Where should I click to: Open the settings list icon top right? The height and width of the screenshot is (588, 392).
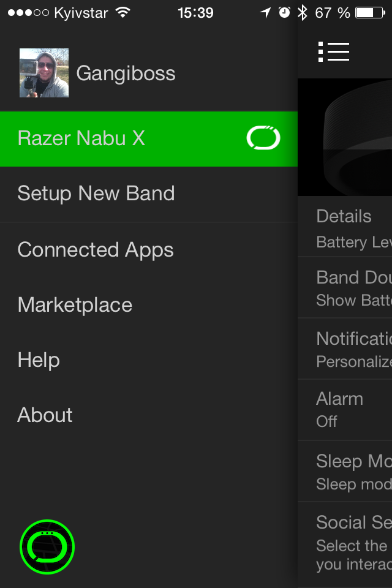click(334, 52)
